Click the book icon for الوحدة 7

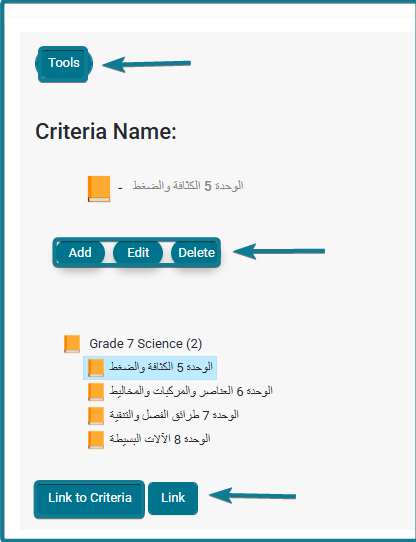click(96, 415)
